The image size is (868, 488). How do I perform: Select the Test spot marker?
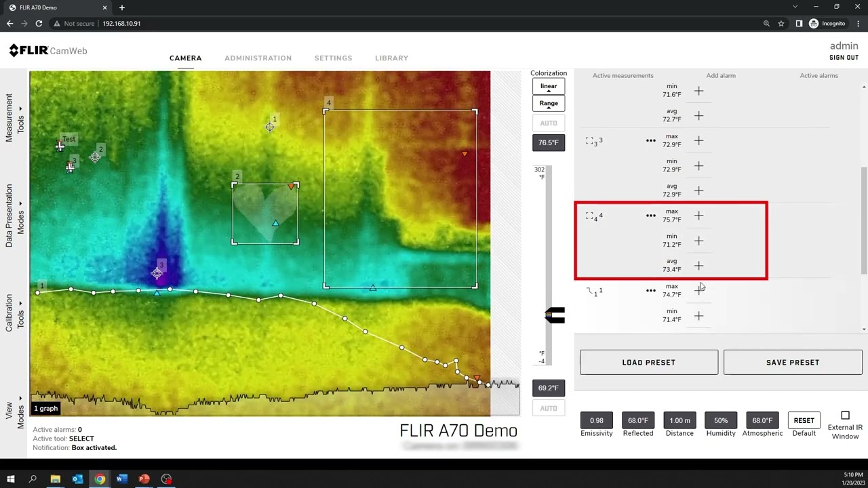click(60, 145)
